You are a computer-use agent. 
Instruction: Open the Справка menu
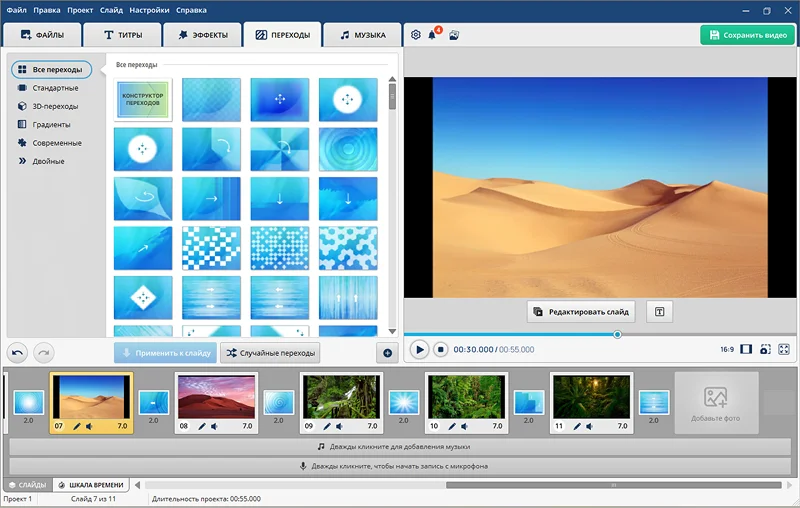[191, 10]
